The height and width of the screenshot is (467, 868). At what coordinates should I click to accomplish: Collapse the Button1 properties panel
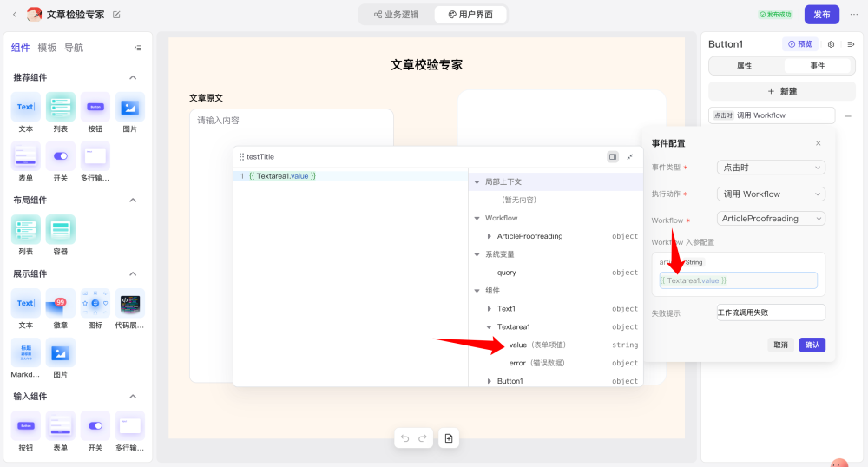pyautogui.click(x=851, y=44)
